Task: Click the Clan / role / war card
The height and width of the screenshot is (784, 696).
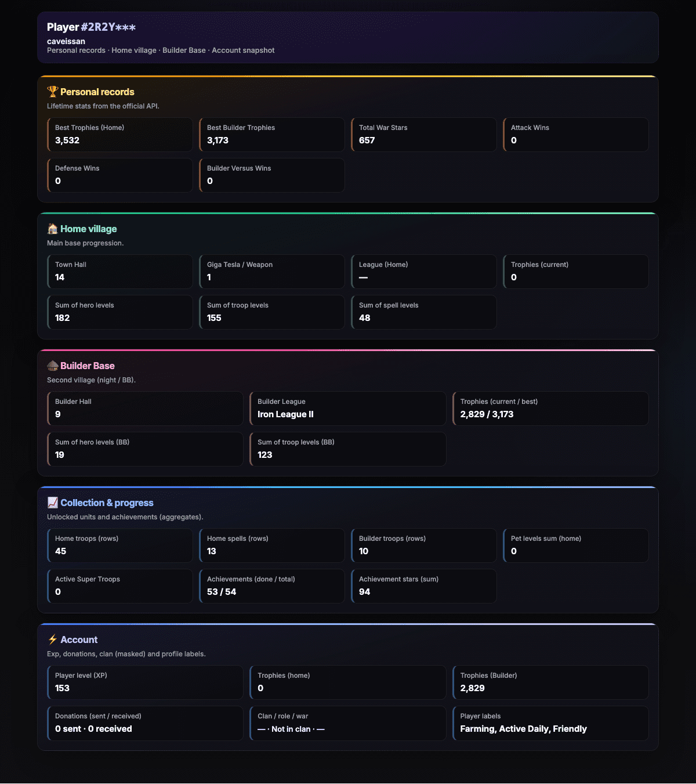Action: coord(348,723)
